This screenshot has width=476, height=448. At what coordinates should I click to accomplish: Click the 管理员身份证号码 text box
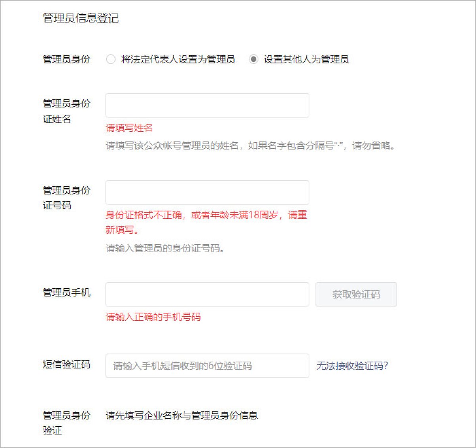207,193
